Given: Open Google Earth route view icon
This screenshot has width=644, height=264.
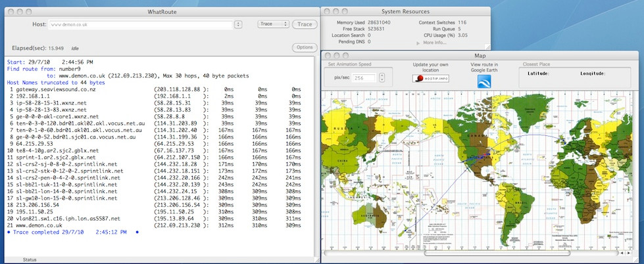Looking at the screenshot, I should (483, 81).
